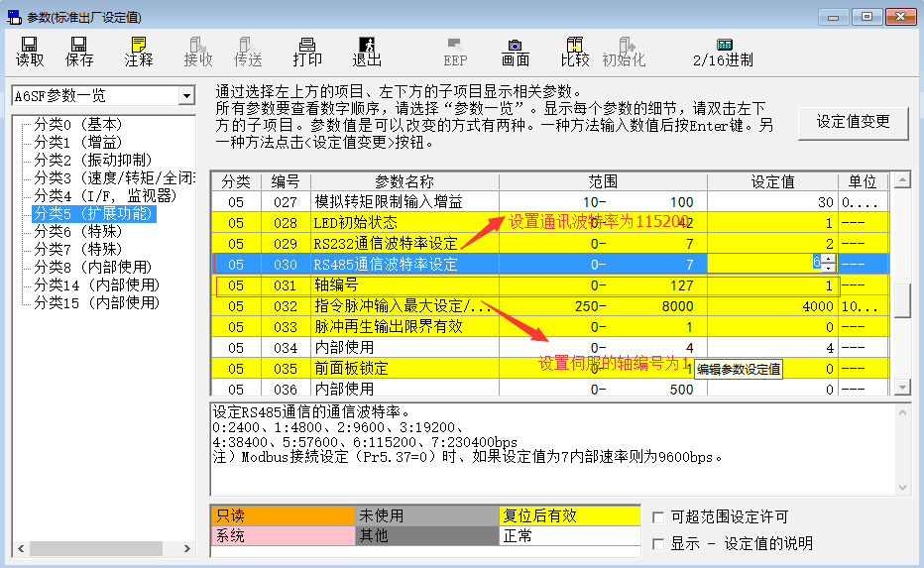The height and width of the screenshot is (568, 924).
Task: Click description pane scroll up arrow
Action: tap(902, 412)
